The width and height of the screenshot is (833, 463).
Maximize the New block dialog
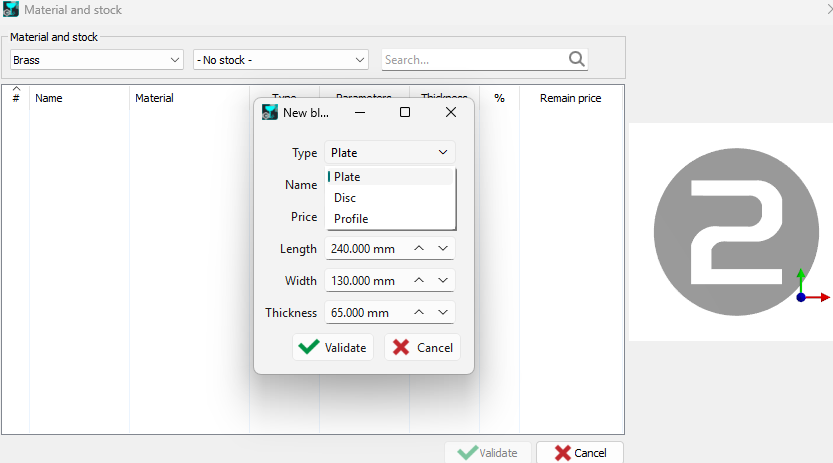405,112
